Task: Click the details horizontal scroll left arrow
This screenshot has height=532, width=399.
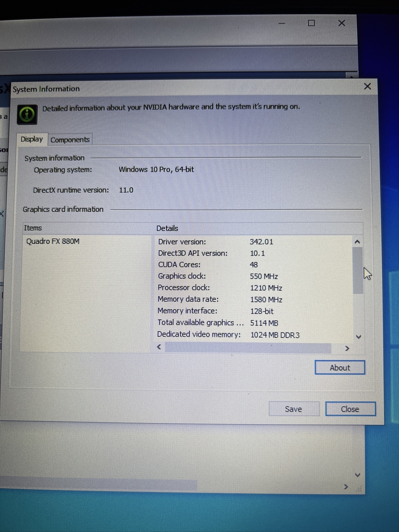Action: coord(159,347)
